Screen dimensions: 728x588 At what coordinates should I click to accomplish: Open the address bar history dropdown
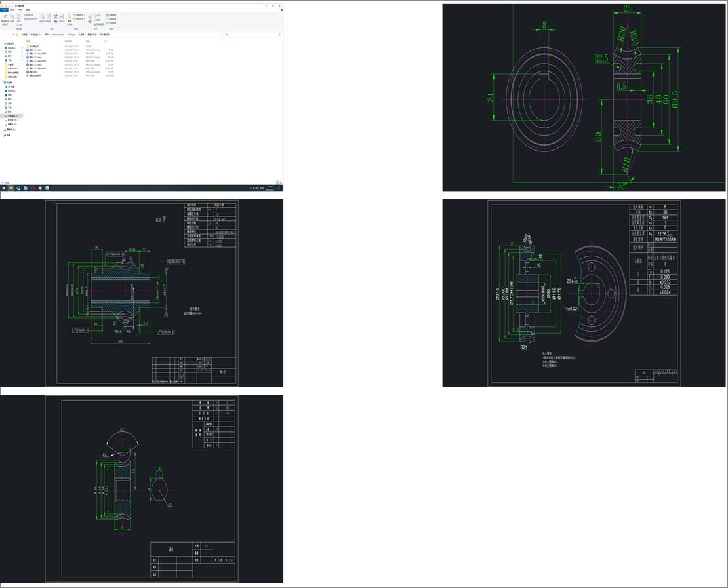(222, 35)
